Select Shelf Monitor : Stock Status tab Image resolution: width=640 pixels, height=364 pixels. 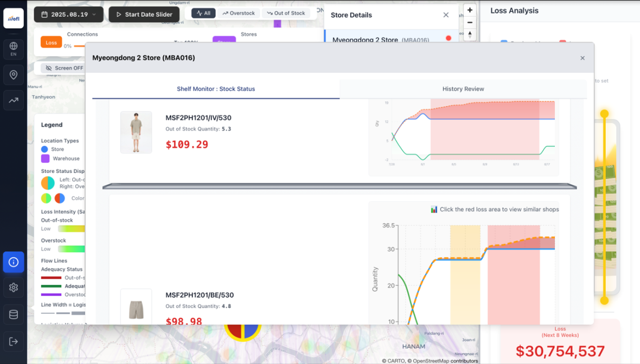pyautogui.click(x=215, y=89)
